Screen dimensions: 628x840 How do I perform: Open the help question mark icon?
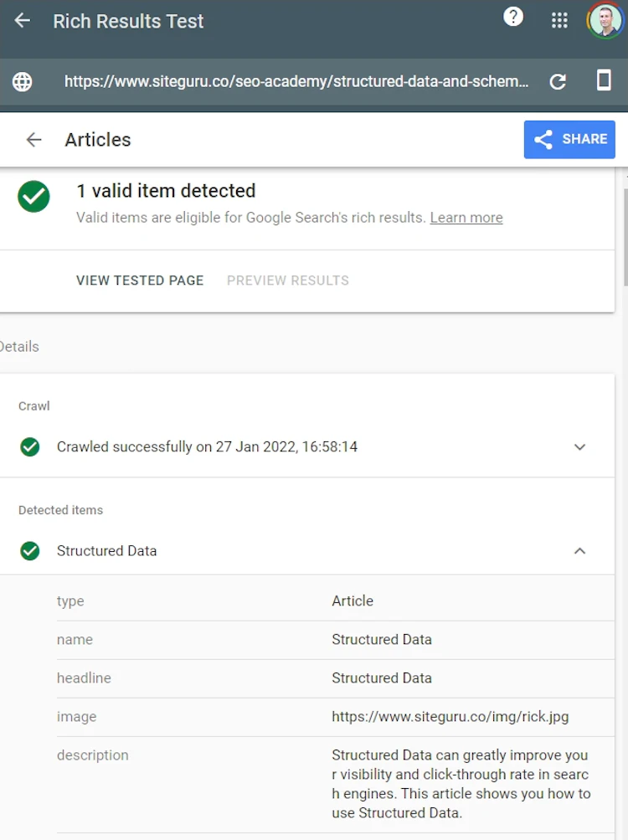[512, 17]
